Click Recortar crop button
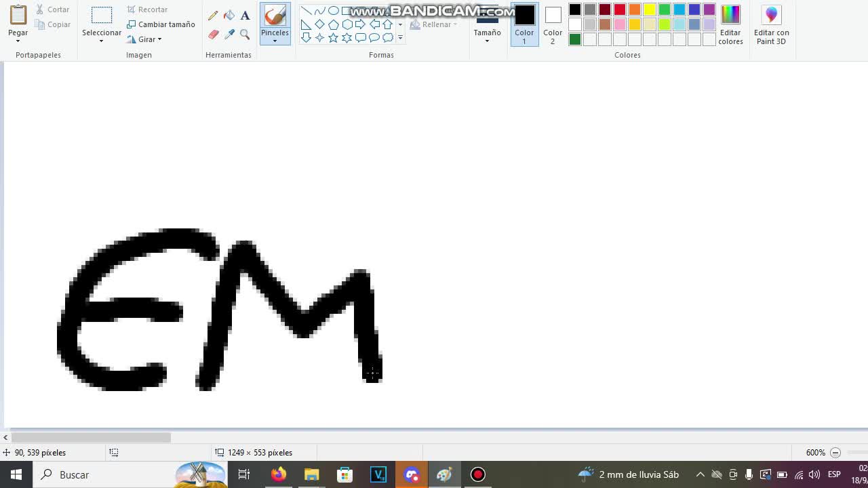This screenshot has width=868, height=488. 147,9
